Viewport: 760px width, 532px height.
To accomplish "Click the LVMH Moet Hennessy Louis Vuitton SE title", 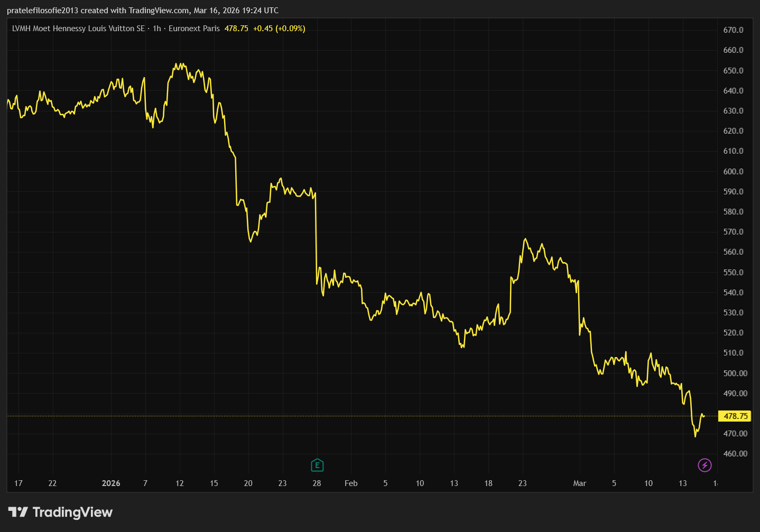I will (x=78, y=29).
